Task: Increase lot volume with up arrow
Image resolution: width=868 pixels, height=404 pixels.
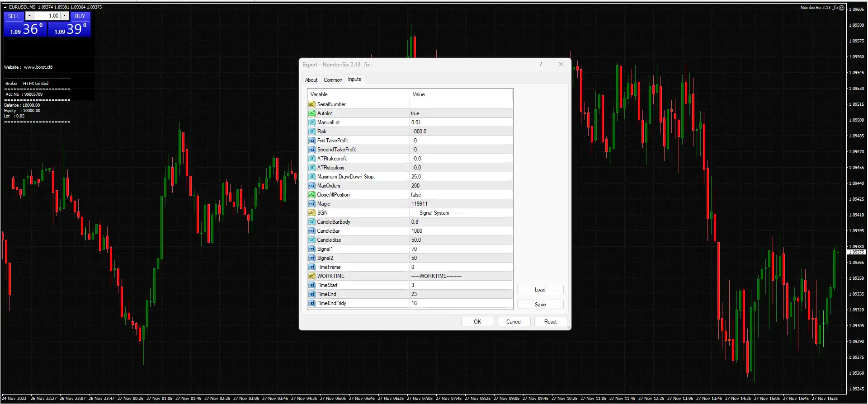Action: [x=65, y=16]
